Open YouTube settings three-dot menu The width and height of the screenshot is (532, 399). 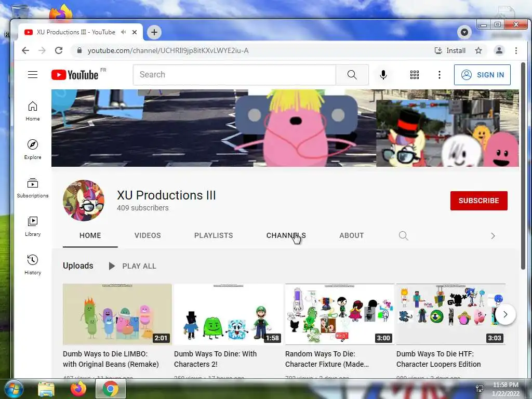click(440, 75)
